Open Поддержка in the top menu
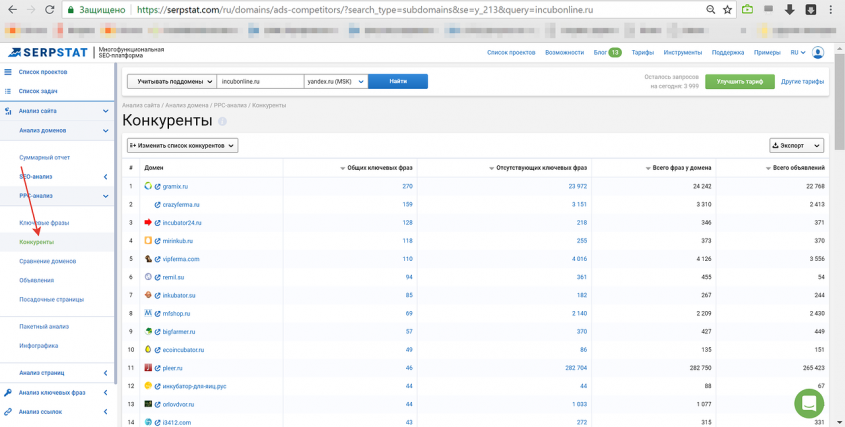This screenshot has height=427, width=845. click(728, 53)
